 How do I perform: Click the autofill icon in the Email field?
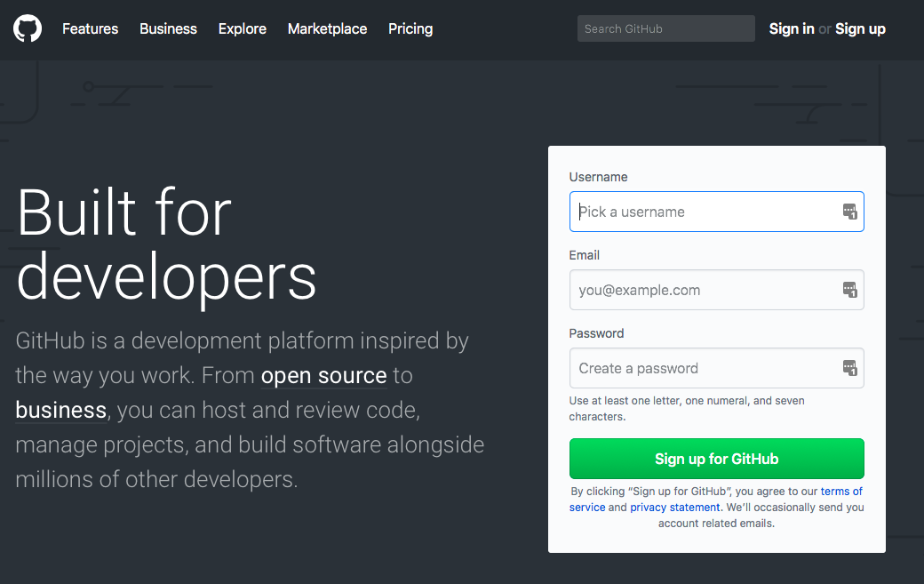click(x=850, y=290)
